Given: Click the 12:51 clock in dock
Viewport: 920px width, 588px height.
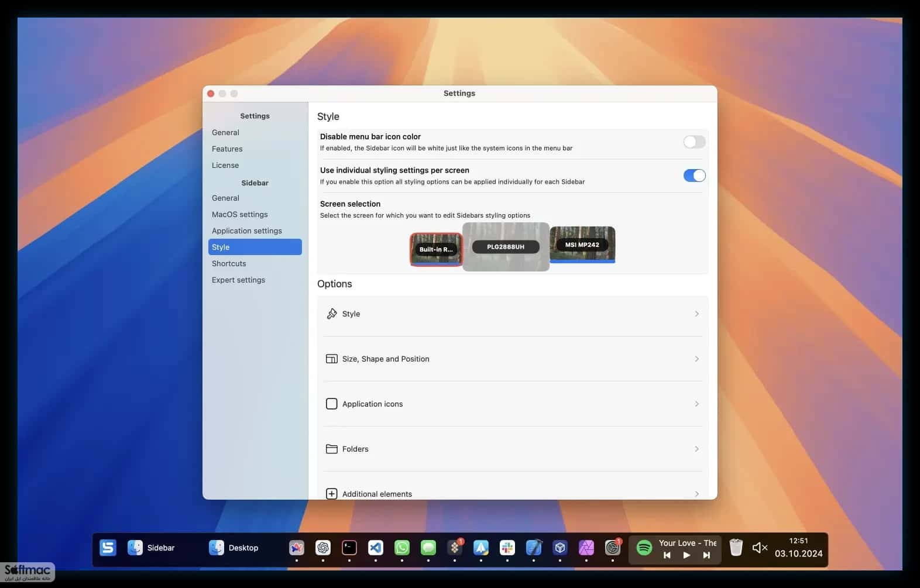Looking at the screenshot, I should click(x=798, y=541).
